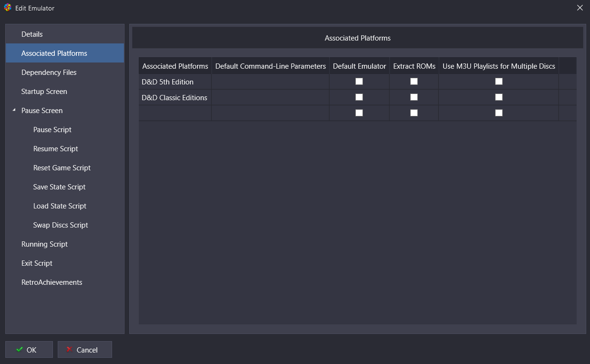Screen dimensions: 590x364
Task: Open Startup Screen settings
Action: pyautogui.click(x=65, y=92)
